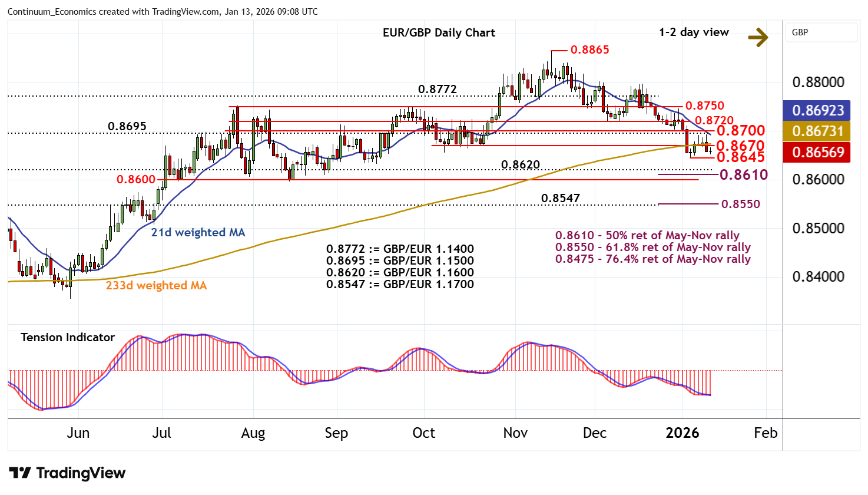Click the Nov label on time axis

pos(515,433)
